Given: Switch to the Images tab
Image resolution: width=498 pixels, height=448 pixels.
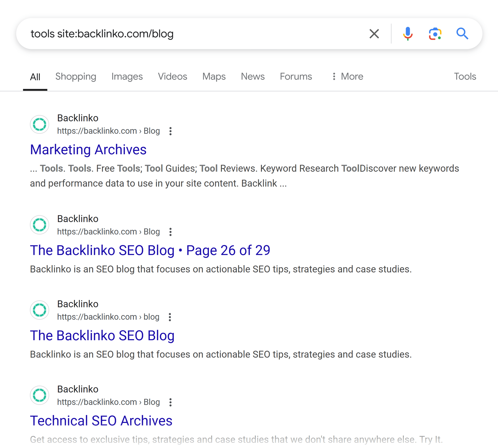Looking at the screenshot, I should [x=127, y=77].
